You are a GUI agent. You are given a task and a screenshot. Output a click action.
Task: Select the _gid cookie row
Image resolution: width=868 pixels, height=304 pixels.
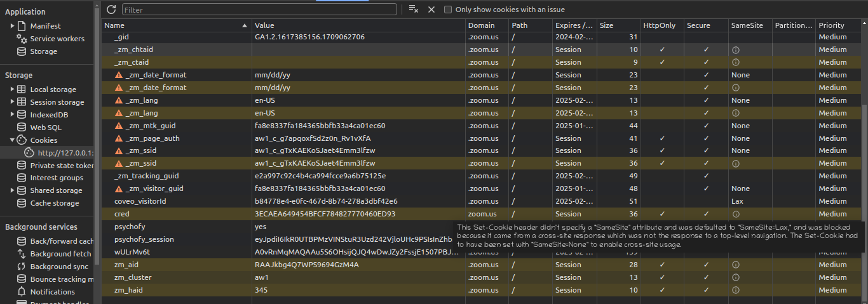pyautogui.click(x=482, y=37)
